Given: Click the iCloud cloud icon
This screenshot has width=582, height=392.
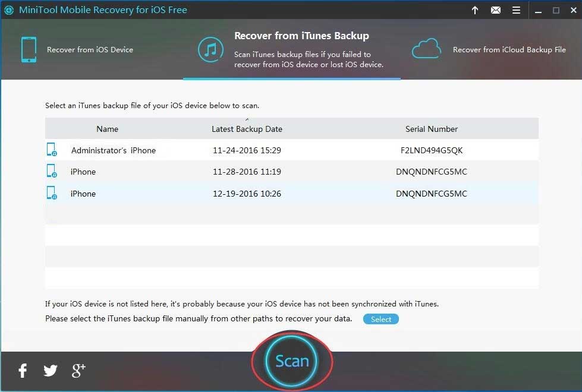Looking at the screenshot, I should click(426, 48).
